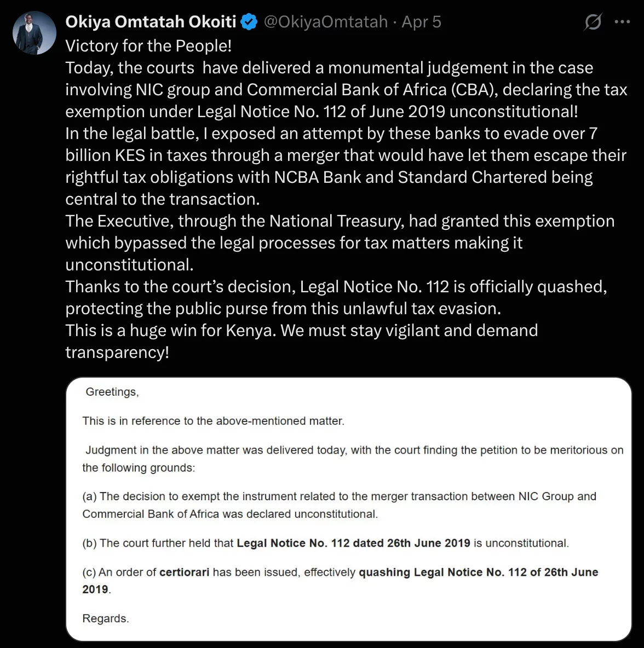Click the 'Victory for the People!' line

(148, 46)
